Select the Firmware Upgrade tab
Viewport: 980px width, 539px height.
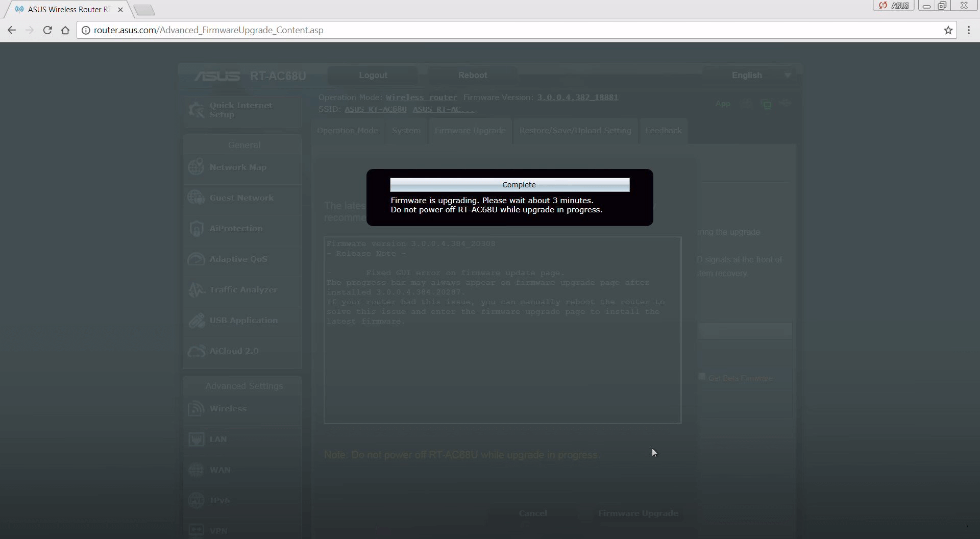pyautogui.click(x=470, y=131)
